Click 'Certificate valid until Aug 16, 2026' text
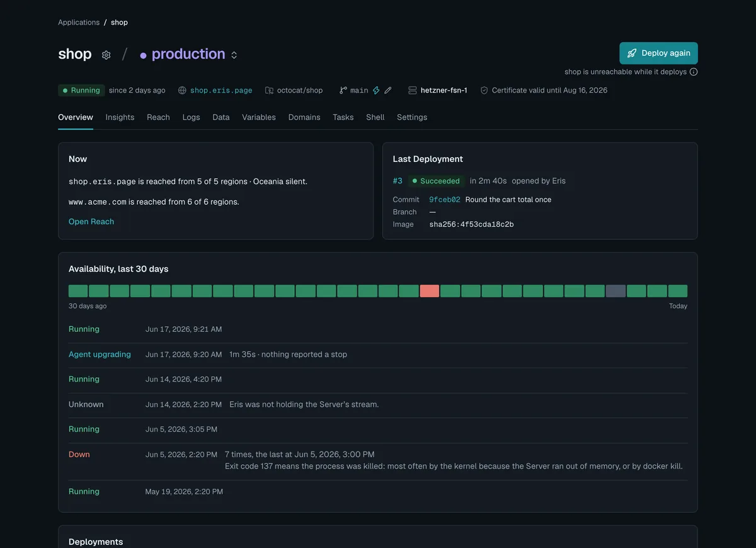Image resolution: width=756 pixels, height=548 pixels. pyautogui.click(x=549, y=91)
